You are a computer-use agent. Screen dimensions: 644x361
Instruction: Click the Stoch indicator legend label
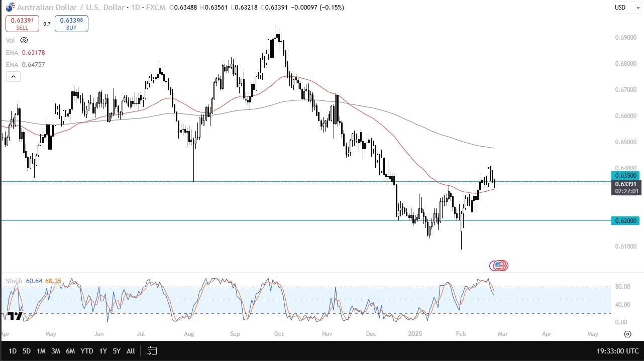tap(14, 281)
